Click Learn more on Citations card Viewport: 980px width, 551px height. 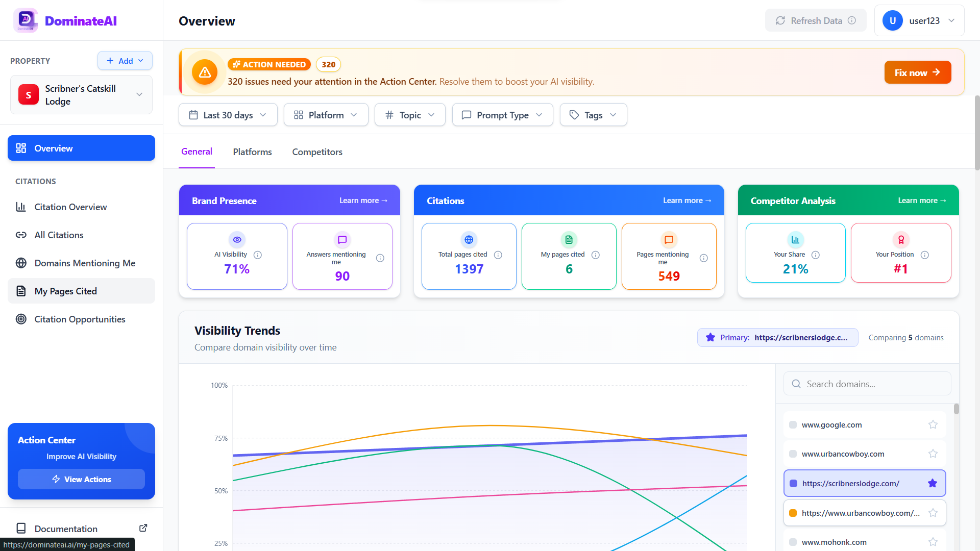[687, 201]
